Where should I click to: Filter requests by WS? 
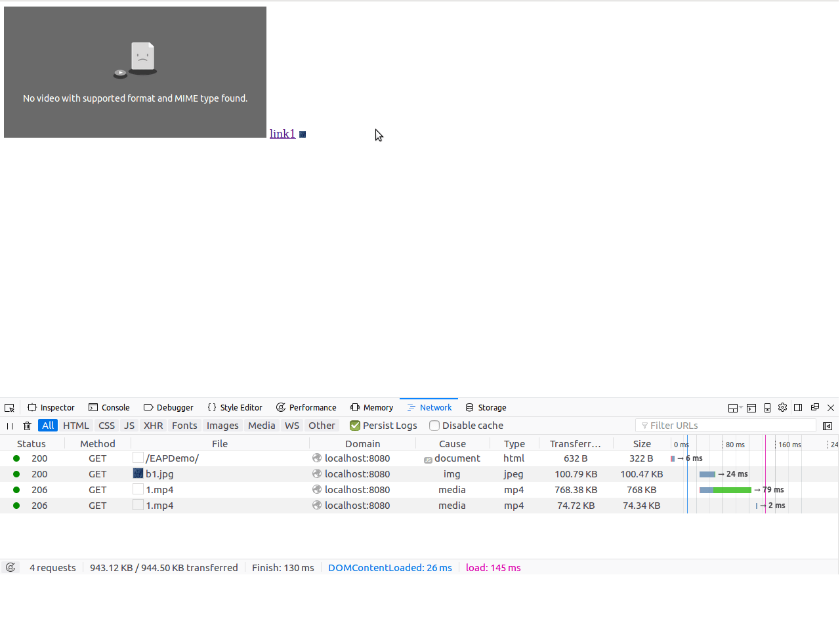point(292,426)
